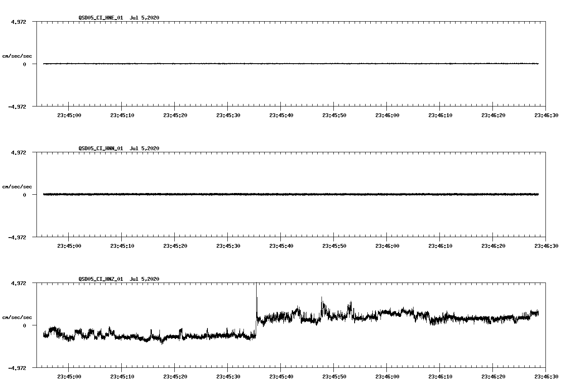This screenshot has width=576, height=392.
Task: Select 23:45:10 time label under HNN plot
Action: pyautogui.click(x=122, y=246)
